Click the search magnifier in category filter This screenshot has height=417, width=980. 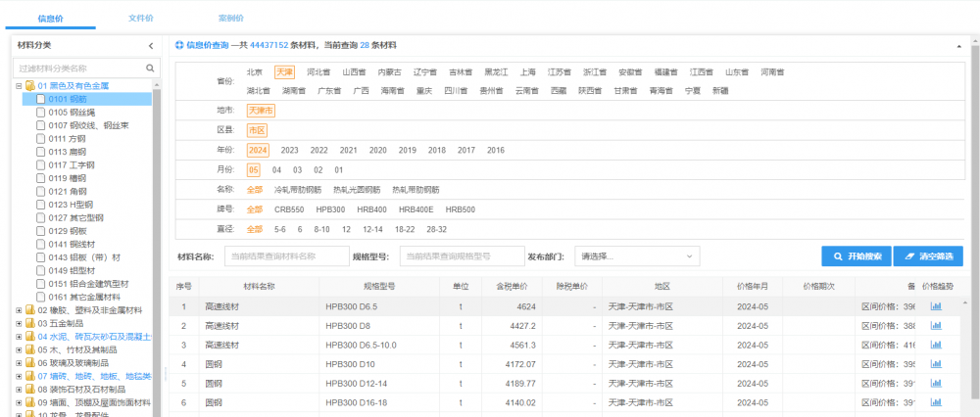[x=150, y=69]
